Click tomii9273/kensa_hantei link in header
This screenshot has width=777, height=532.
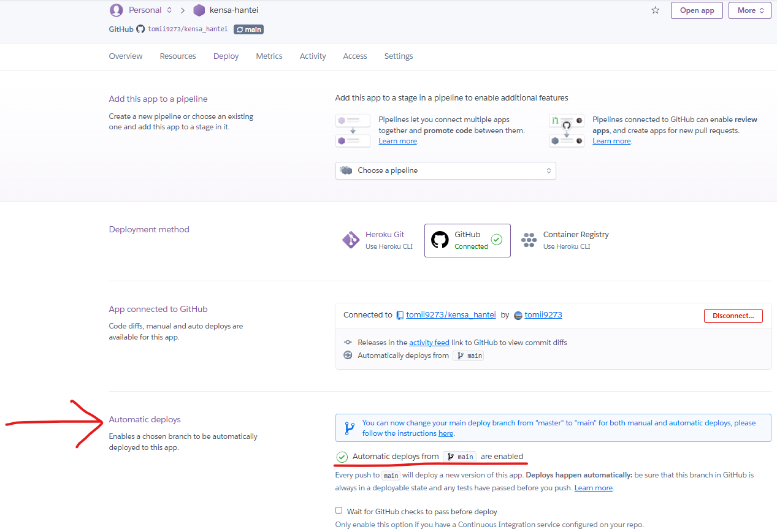pyautogui.click(x=188, y=29)
